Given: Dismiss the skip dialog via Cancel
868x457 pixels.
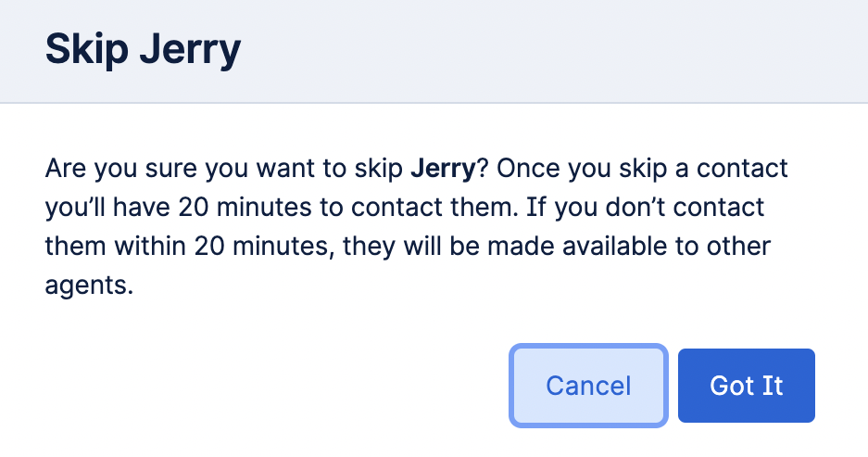Looking at the screenshot, I should 588,386.
